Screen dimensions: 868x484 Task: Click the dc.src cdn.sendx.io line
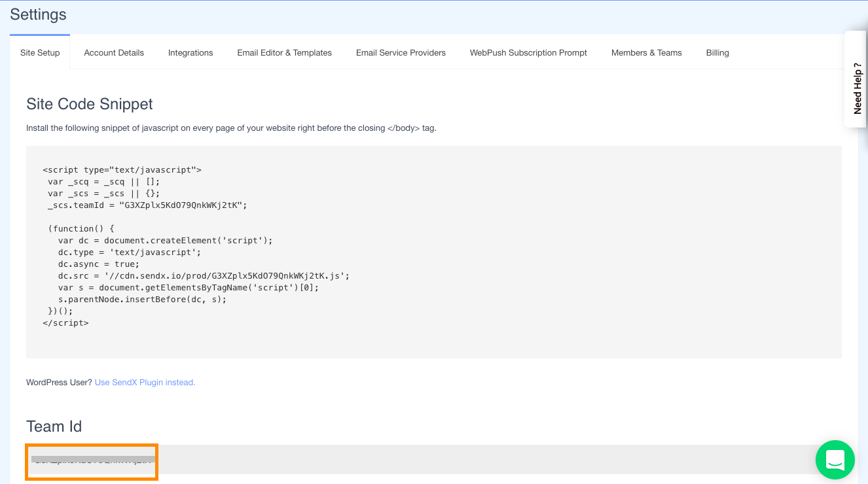(204, 276)
